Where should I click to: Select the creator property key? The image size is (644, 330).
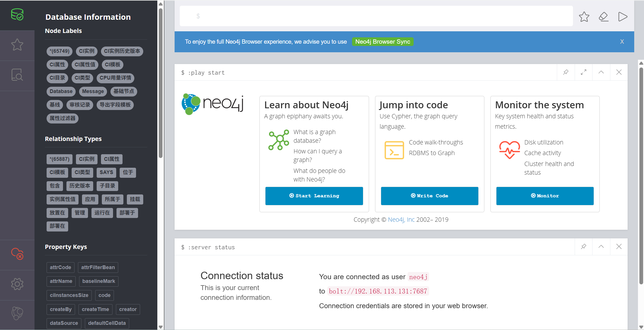128,309
